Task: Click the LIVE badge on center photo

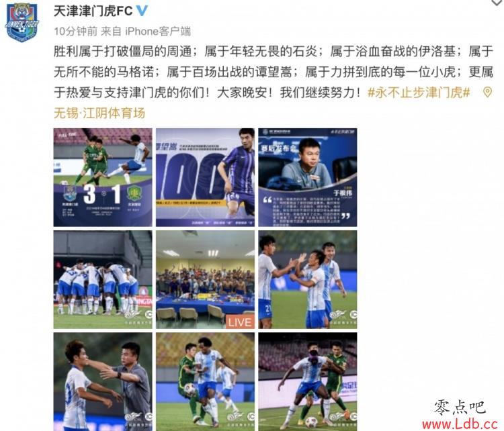Action: tap(240, 322)
